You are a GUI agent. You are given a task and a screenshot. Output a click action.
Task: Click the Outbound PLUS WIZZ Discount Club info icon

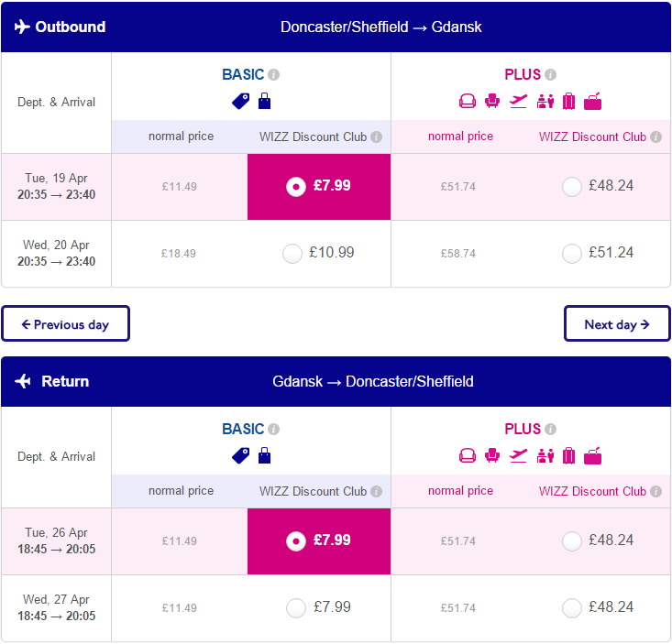[655, 137]
